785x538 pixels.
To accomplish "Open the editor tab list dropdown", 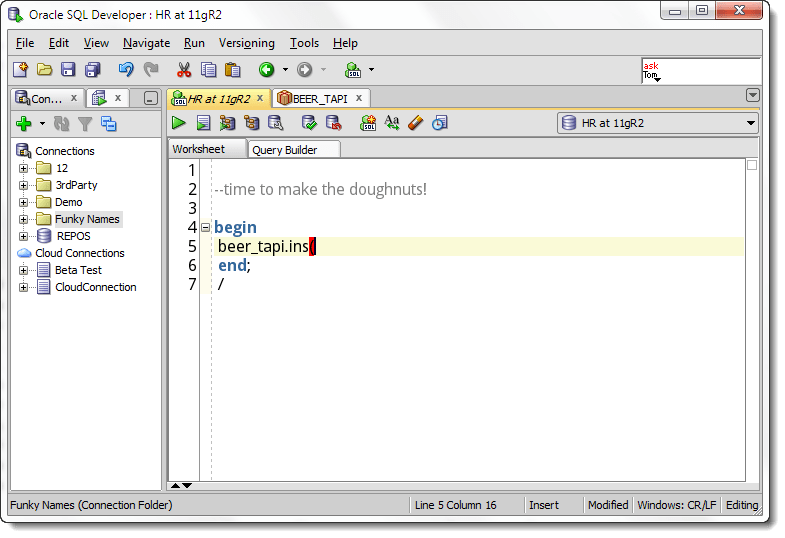I will (x=752, y=95).
